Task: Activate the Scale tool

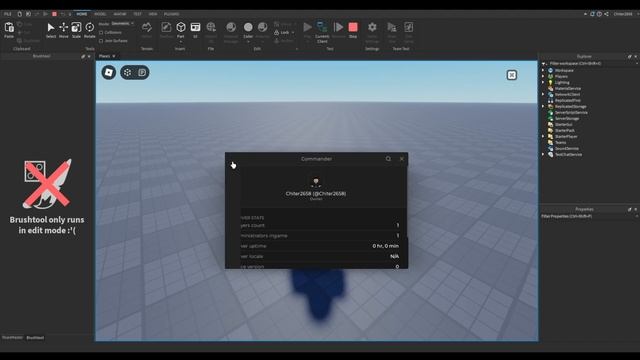Action: click(76, 27)
